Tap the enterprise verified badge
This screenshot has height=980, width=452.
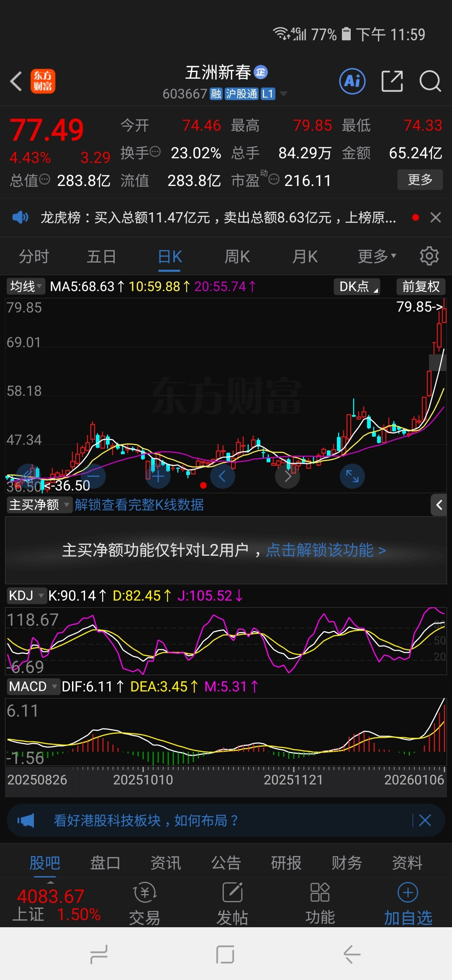261,72
